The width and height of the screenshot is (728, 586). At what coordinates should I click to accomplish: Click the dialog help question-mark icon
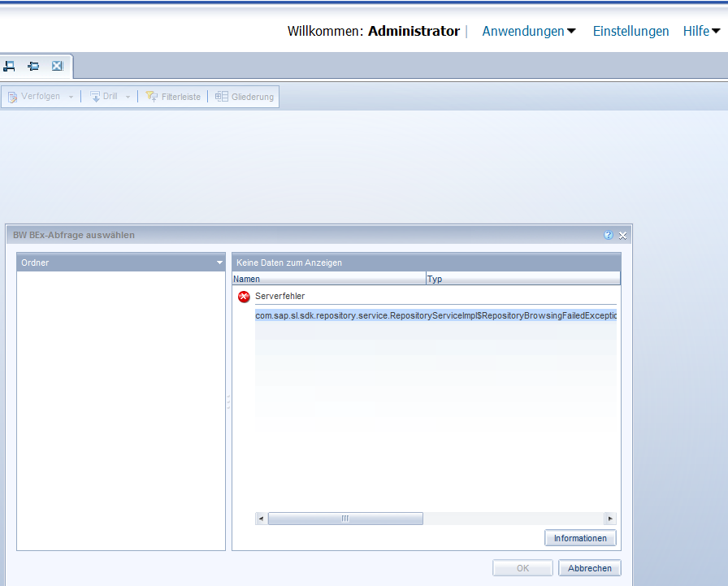point(609,235)
